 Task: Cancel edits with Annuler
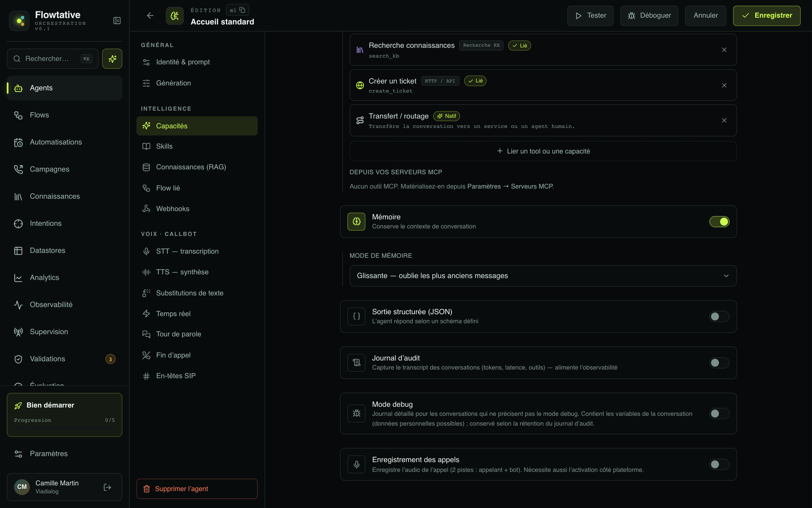click(x=706, y=16)
